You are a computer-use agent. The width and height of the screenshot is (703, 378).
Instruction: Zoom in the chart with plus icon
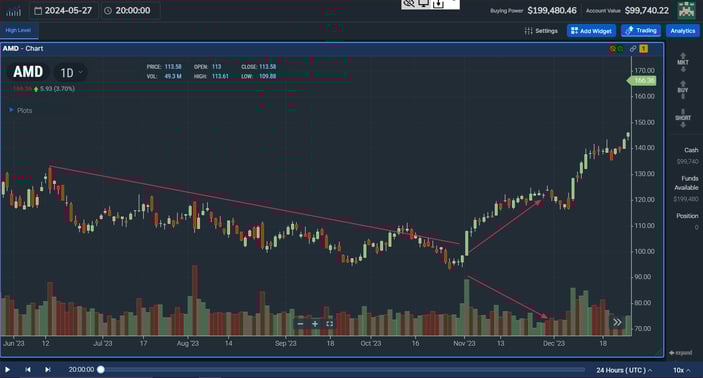(315, 324)
